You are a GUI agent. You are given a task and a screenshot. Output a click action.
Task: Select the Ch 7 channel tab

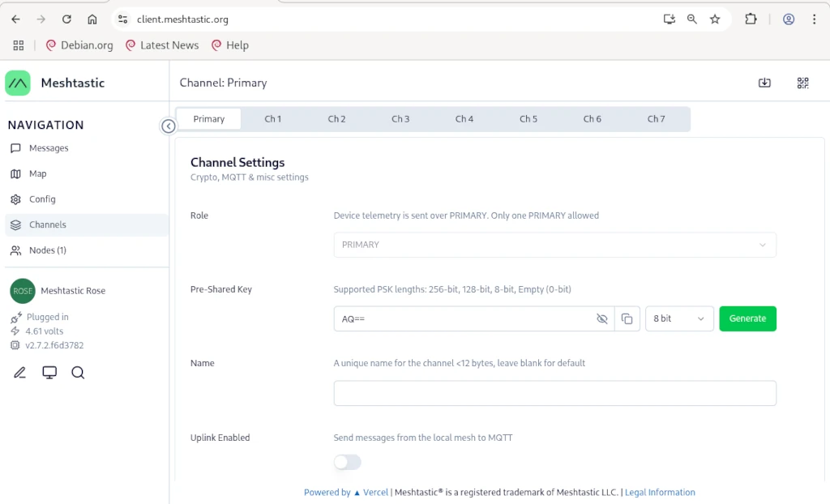point(656,119)
